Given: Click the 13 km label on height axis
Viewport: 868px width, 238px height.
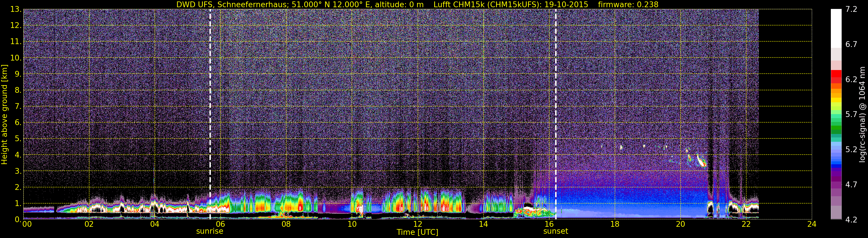Looking at the screenshot, I should (16, 10).
